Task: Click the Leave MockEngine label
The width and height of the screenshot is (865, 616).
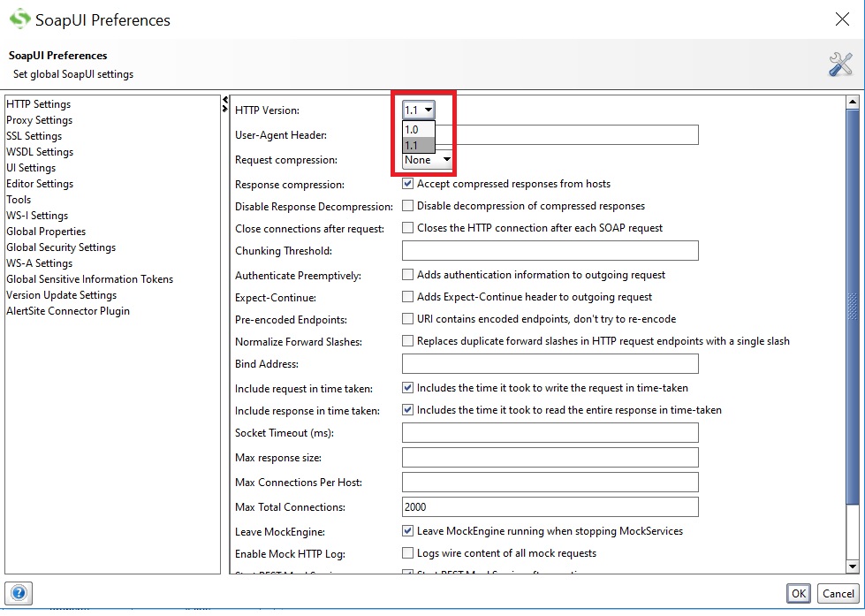Action: click(x=280, y=532)
